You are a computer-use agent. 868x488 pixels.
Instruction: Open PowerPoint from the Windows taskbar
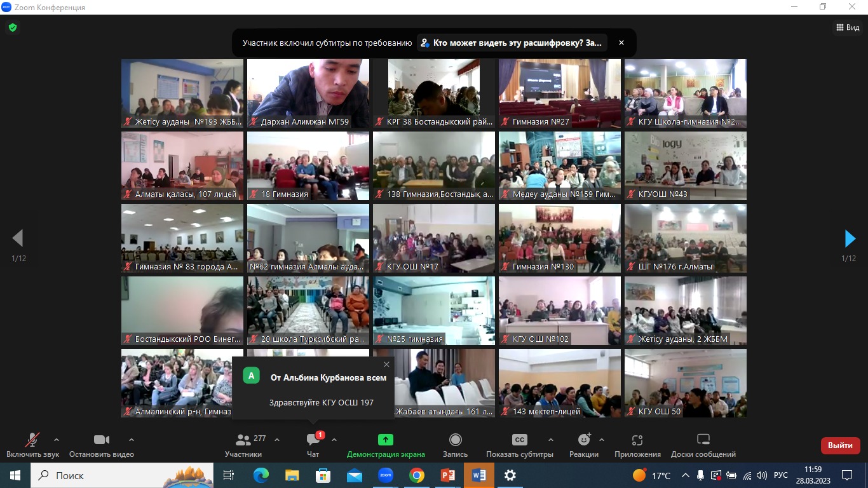tap(448, 475)
